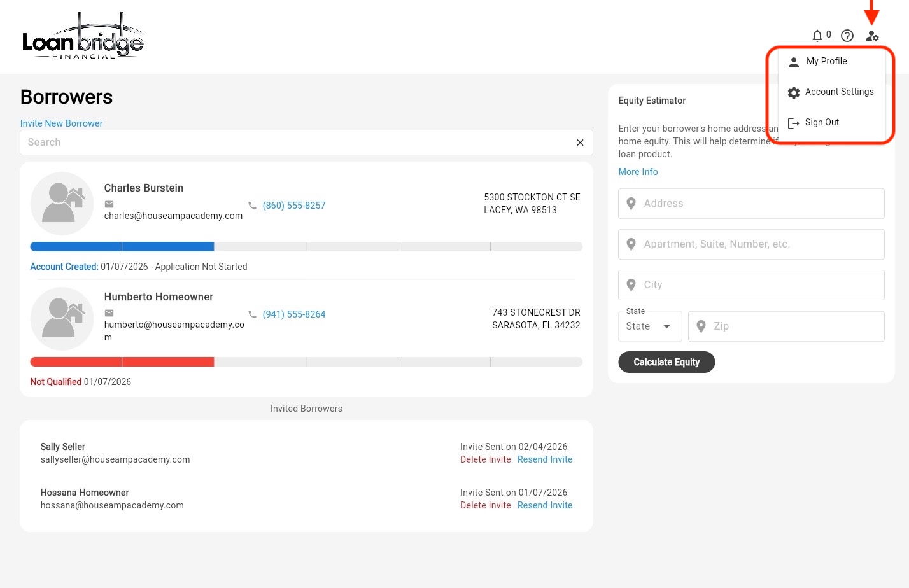
Task: Click Resend Invite for Sally Seller
Action: coord(545,459)
